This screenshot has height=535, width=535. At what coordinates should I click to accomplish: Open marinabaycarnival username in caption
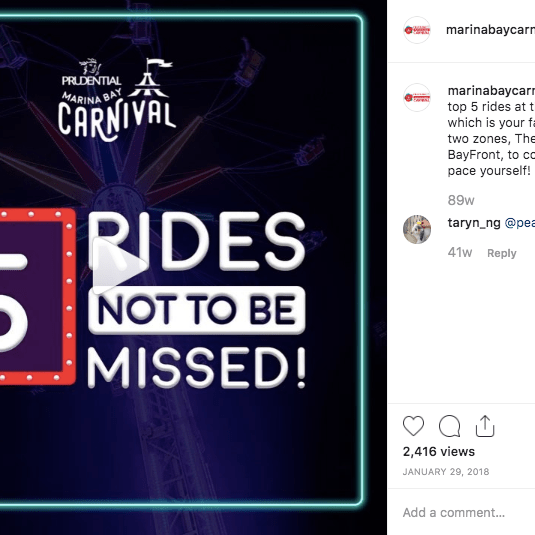click(491, 91)
